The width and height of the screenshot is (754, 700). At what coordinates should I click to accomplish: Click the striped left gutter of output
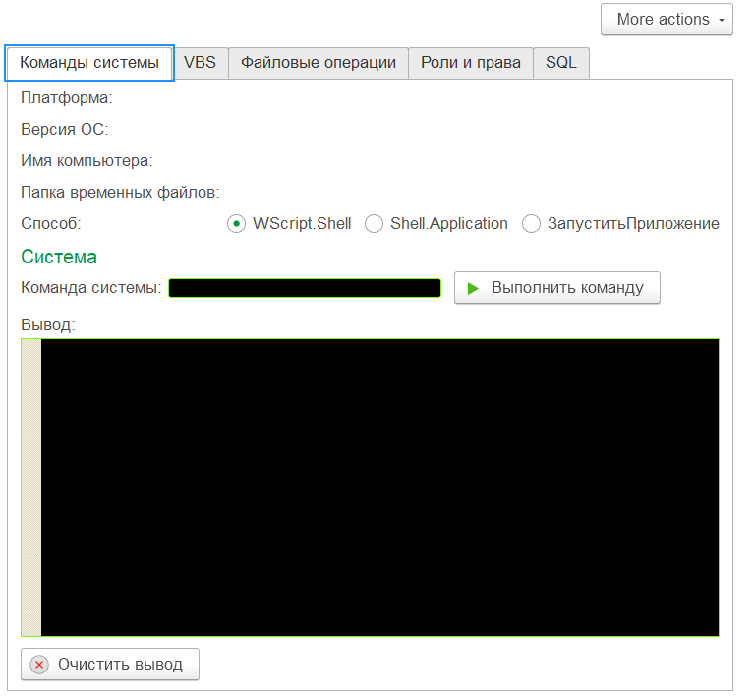(30, 488)
